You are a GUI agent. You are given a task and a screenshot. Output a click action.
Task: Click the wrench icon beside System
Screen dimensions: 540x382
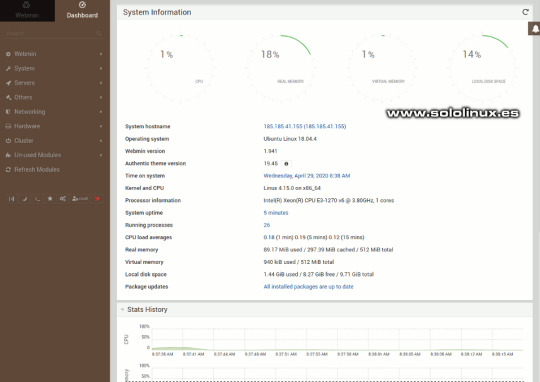click(8, 69)
